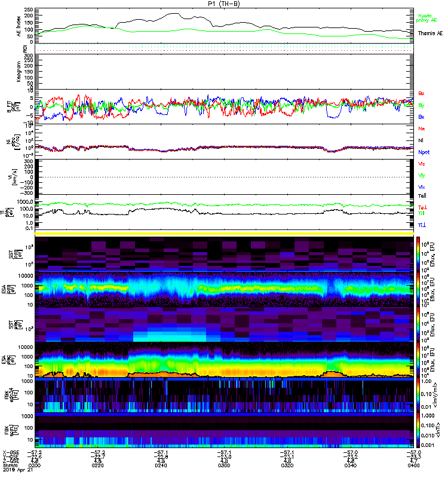
Task: Click the blue "Bx" legend label
Action: 421,117
